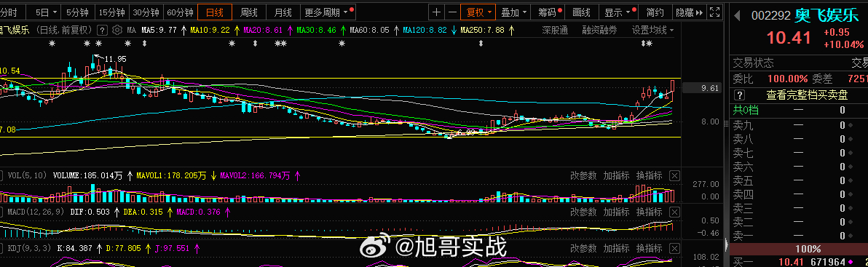Click first snowflake event marker on chart
Image resolution: width=868 pixels, height=267 pixels.
(x=52, y=43)
